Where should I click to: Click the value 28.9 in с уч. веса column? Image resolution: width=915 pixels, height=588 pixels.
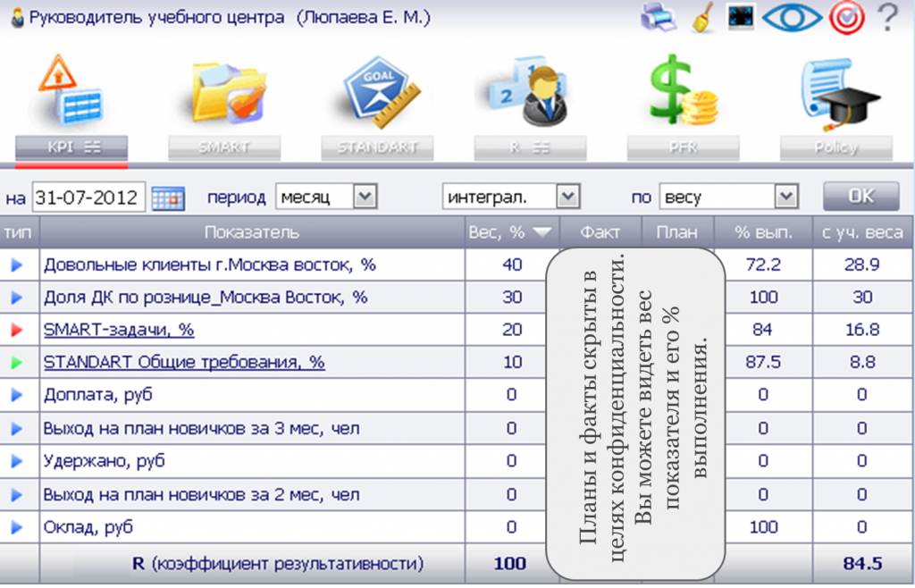pyautogui.click(x=862, y=265)
